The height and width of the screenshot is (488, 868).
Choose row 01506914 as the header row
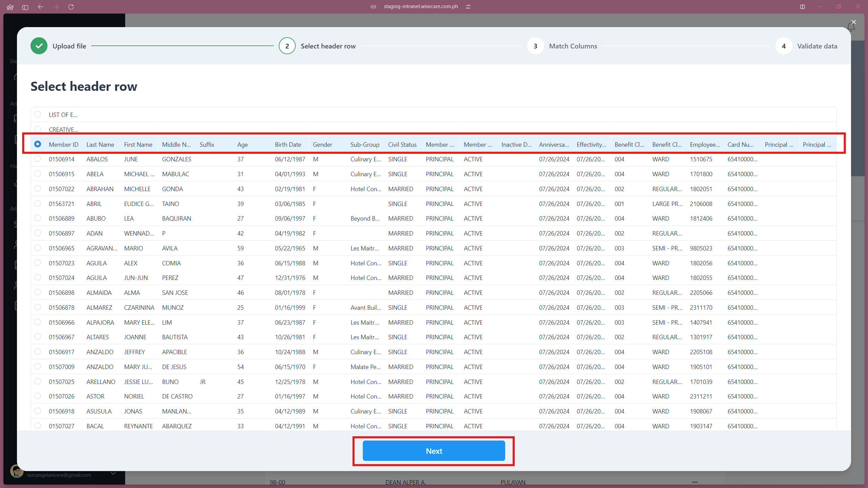pos(38,159)
